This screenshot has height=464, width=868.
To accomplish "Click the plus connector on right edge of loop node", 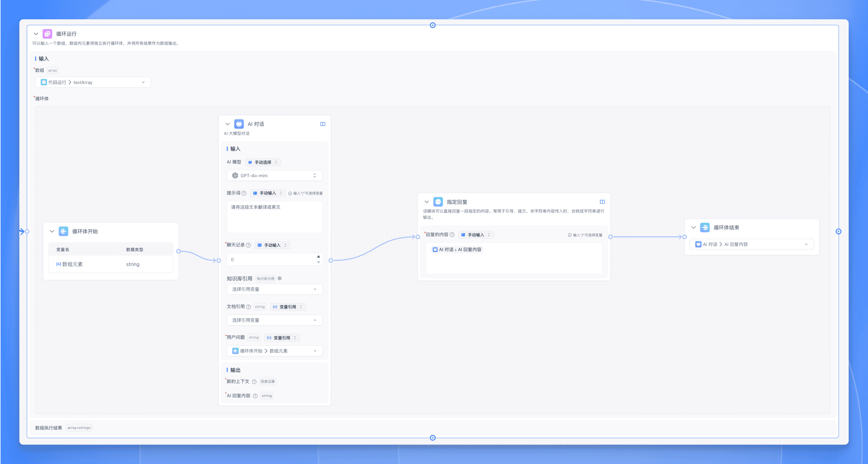I will click(x=838, y=231).
